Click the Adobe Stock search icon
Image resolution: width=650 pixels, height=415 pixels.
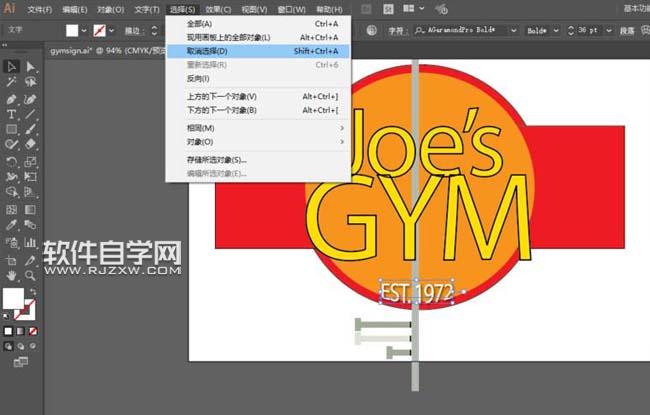click(x=388, y=9)
